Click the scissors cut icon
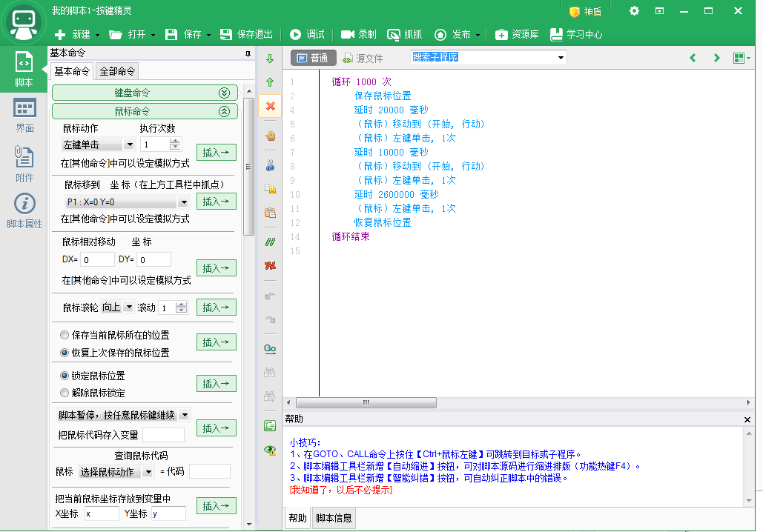 270,165
